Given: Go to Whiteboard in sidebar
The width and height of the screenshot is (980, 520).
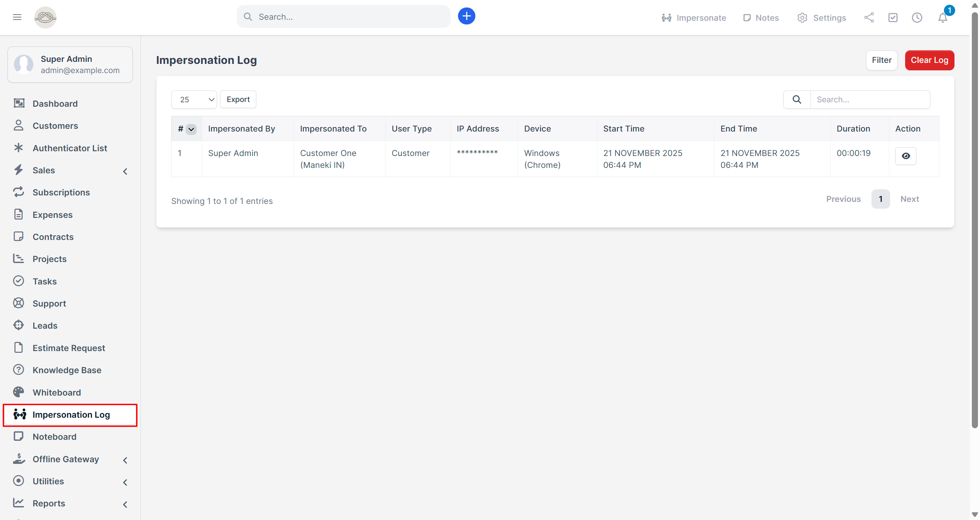Looking at the screenshot, I should coord(57,392).
